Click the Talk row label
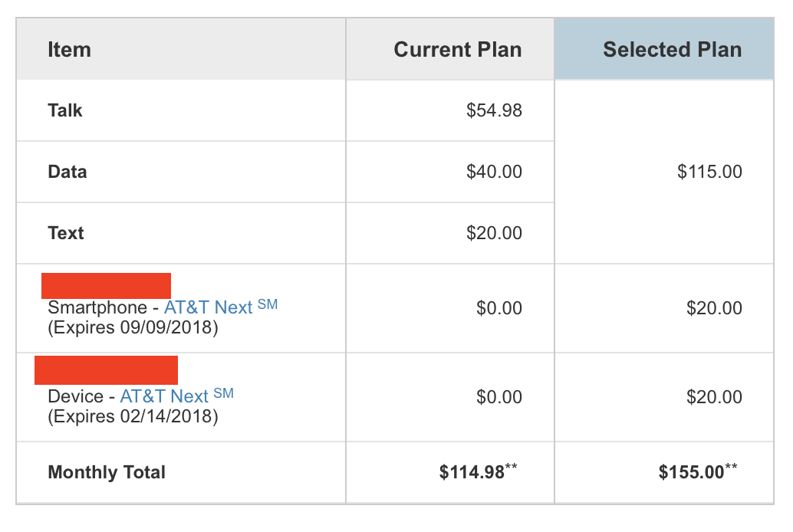The image size is (793, 532). click(64, 110)
